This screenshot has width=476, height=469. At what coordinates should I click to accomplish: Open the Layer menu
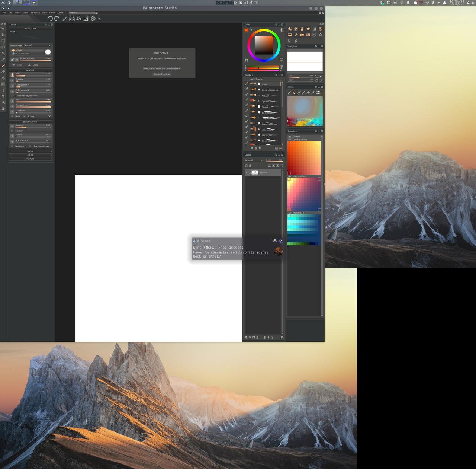point(26,13)
